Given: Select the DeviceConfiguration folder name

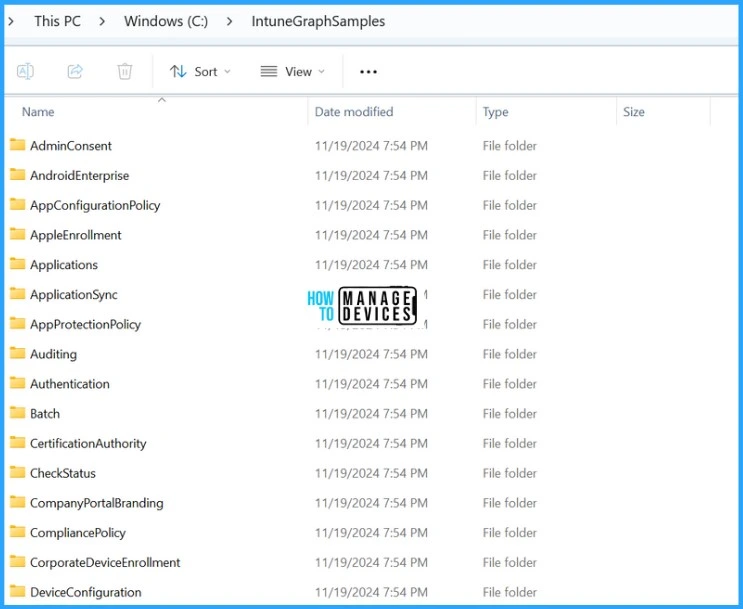Looking at the screenshot, I should coord(86,592).
